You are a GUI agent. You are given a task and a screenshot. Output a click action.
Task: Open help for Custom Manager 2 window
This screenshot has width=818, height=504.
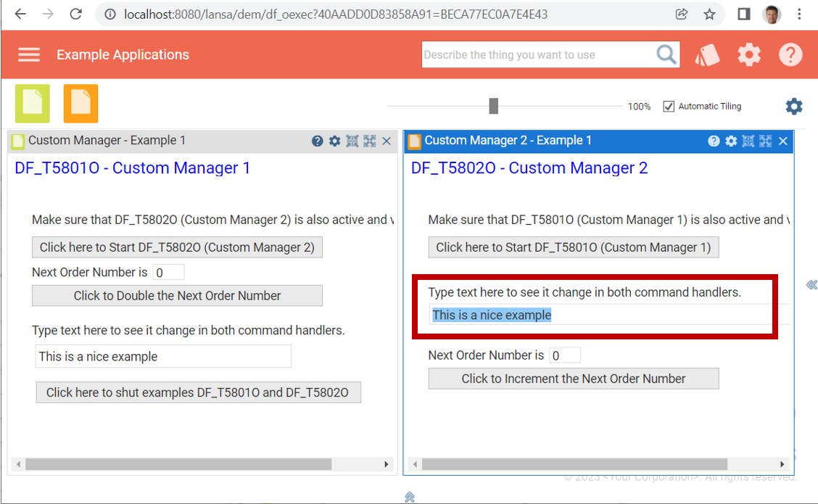coord(714,141)
